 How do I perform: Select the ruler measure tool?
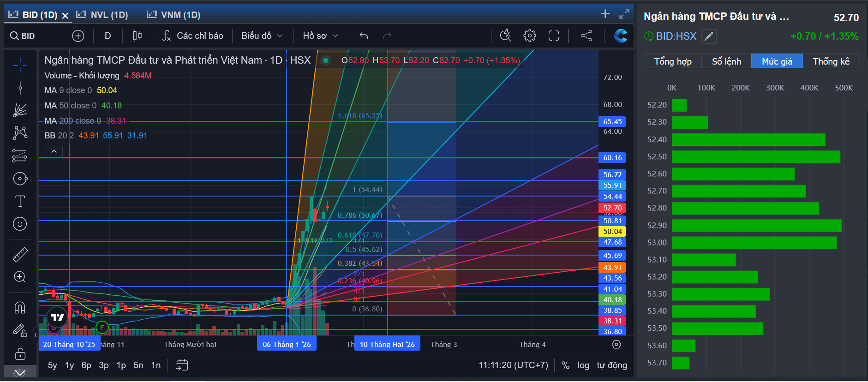click(x=20, y=254)
